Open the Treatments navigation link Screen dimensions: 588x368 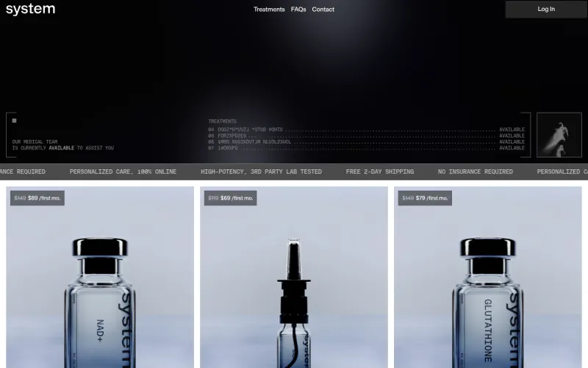click(269, 10)
